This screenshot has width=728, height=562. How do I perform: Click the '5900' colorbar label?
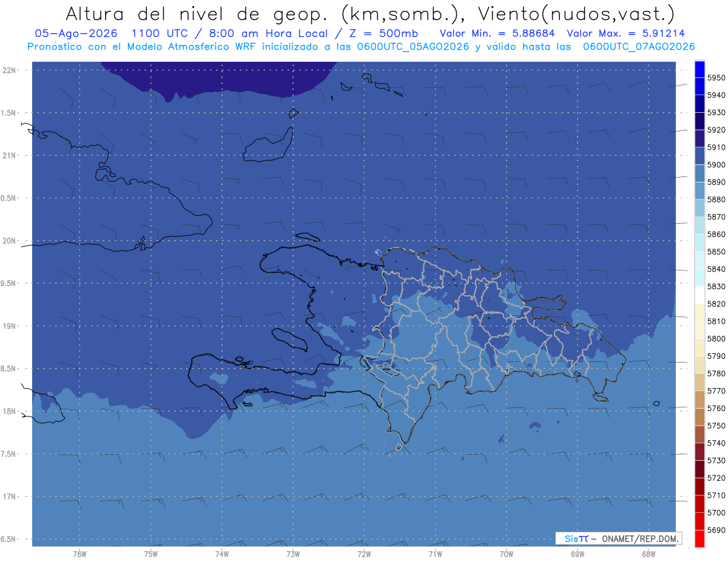[x=716, y=165]
